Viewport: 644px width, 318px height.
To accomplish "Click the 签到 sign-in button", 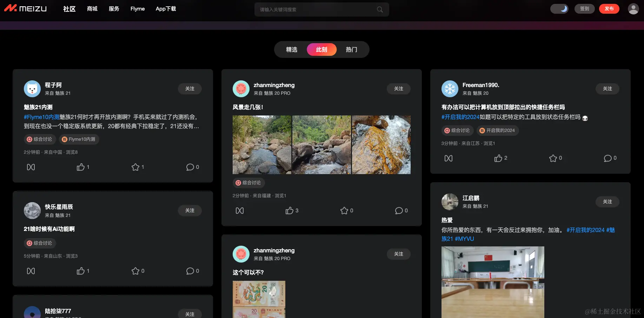I will pos(584,9).
